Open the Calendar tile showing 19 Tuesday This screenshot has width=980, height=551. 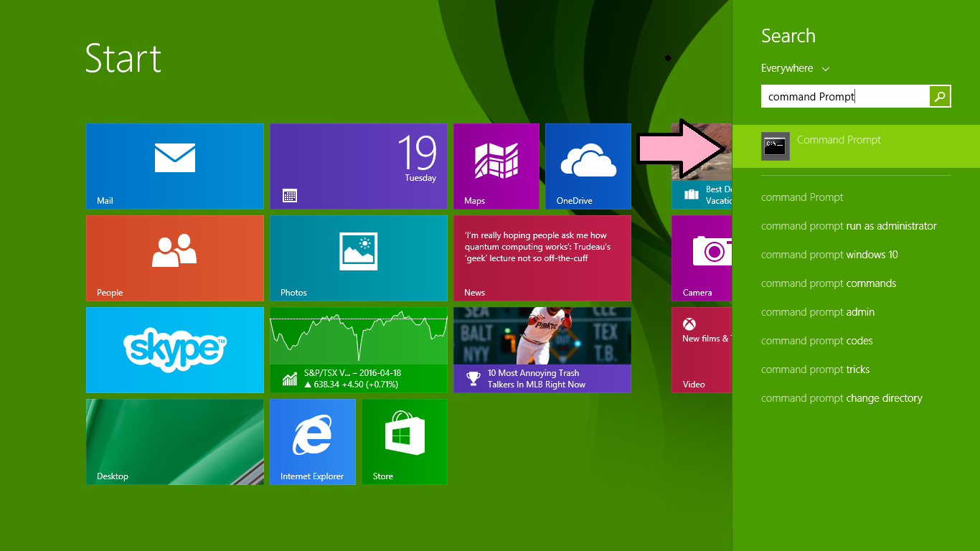coord(359,166)
